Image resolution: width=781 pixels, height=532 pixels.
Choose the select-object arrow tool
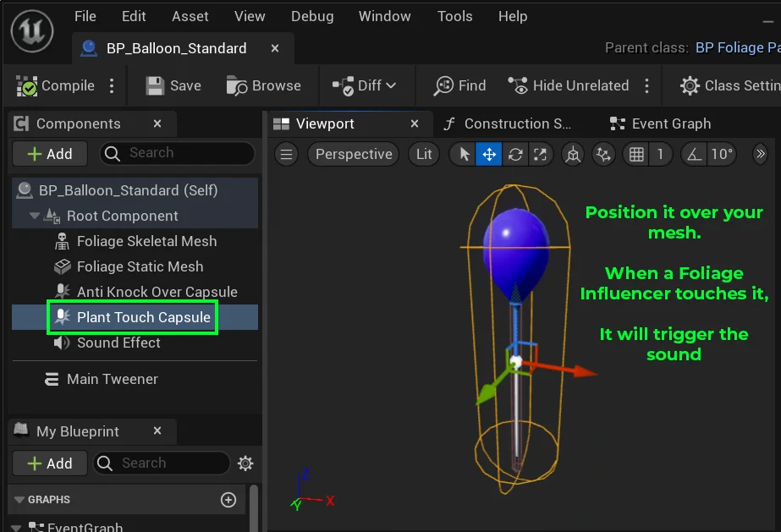464,154
